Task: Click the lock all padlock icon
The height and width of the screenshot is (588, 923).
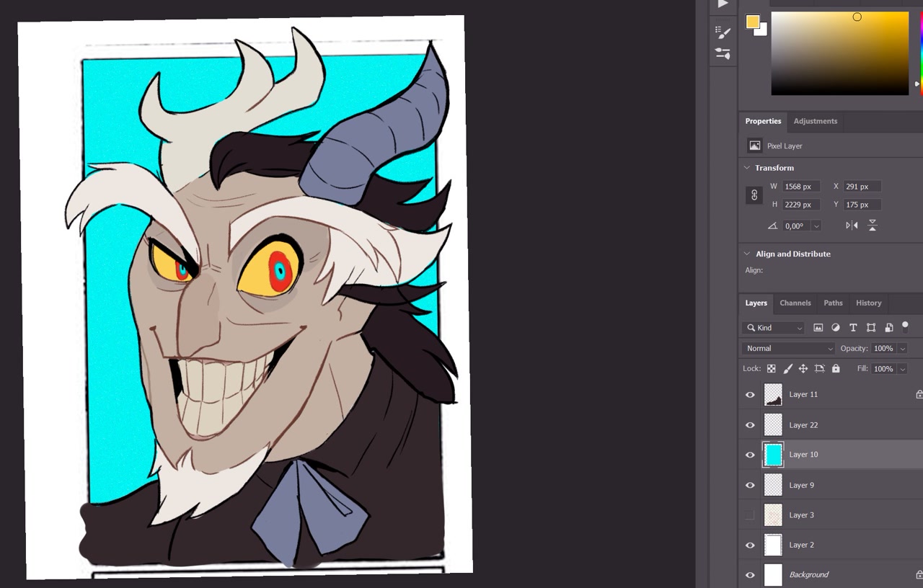Action: tap(836, 369)
